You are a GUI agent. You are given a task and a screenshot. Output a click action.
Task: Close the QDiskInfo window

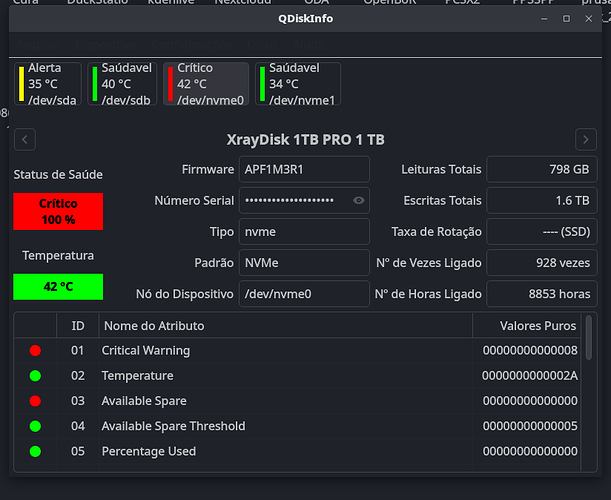point(588,19)
